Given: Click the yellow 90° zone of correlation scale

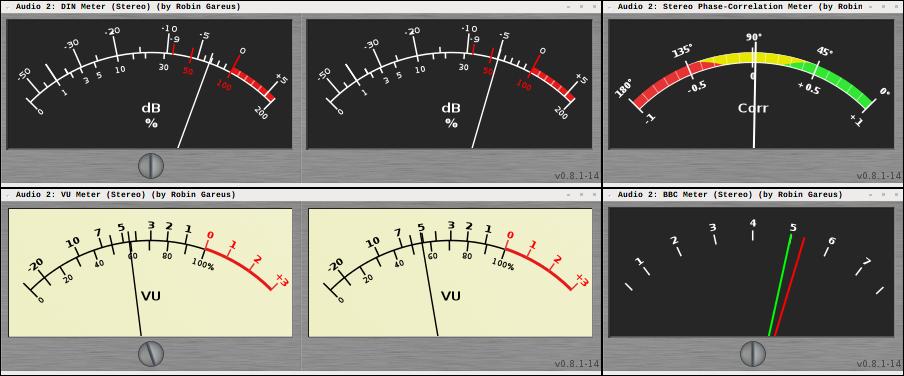Looking at the screenshot, I should (753, 59).
